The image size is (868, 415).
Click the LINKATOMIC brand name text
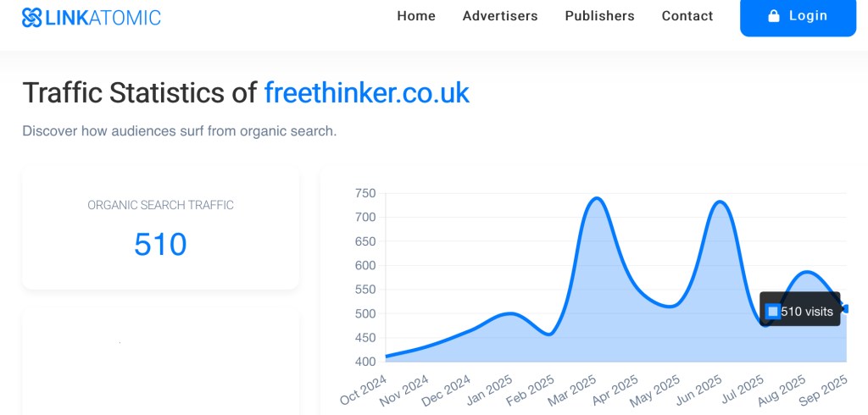click(x=103, y=17)
